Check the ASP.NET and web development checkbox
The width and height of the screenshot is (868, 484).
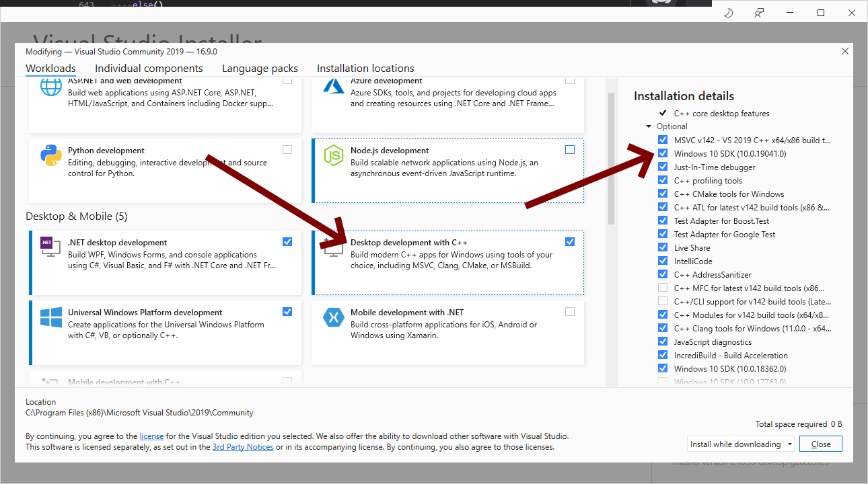(287, 81)
